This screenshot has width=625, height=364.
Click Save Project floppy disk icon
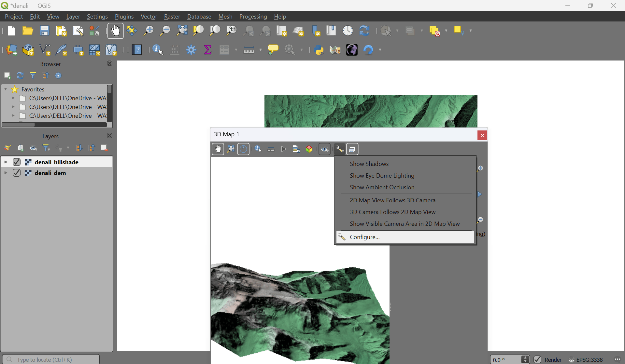click(45, 31)
